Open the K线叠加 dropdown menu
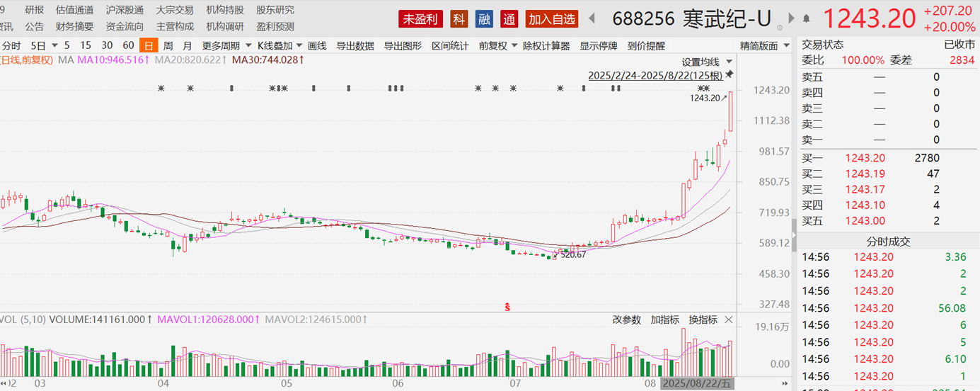The height and width of the screenshot is (391, 980). point(279,46)
